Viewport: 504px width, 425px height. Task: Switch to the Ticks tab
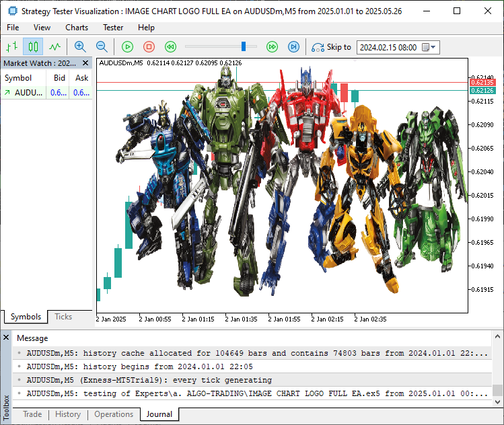click(x=63, y=317)
